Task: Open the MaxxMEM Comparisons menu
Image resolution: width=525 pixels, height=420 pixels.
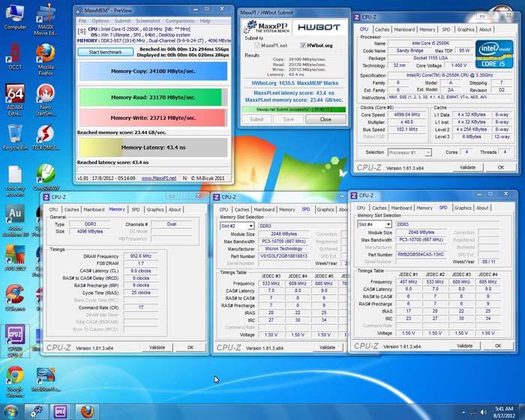Action: [x=180, y=21]
